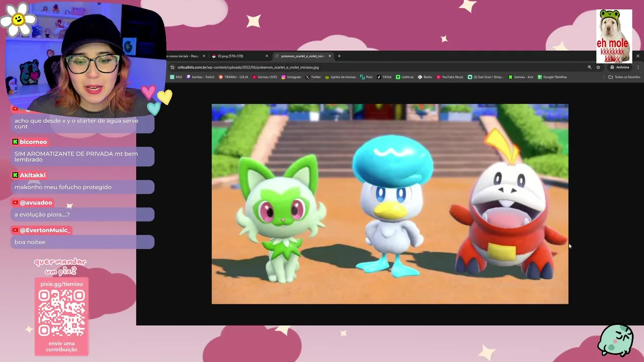Screen dimensions: 644x362
Task: Click the pixie.gg QR code
Action: pos(61,313)
